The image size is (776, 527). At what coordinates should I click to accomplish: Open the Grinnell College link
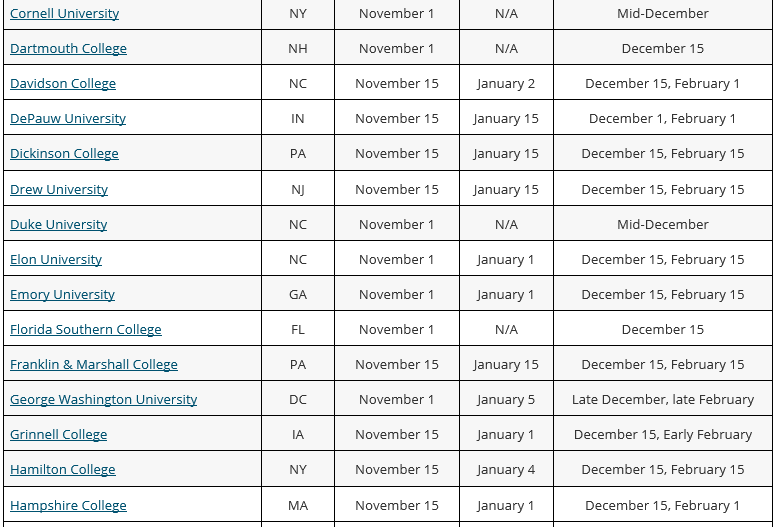[x=58, y=434]
